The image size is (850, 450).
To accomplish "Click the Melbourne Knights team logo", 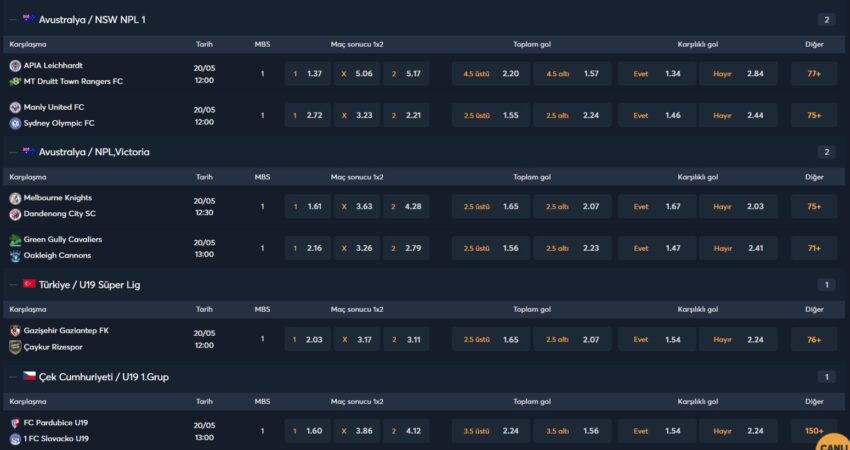I will point(15,198).
